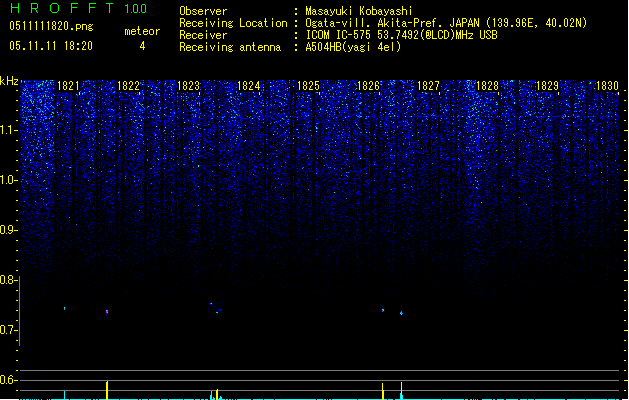Click the red meteor echo before 1822
629x400 pixels.
[x=107, y=312]
